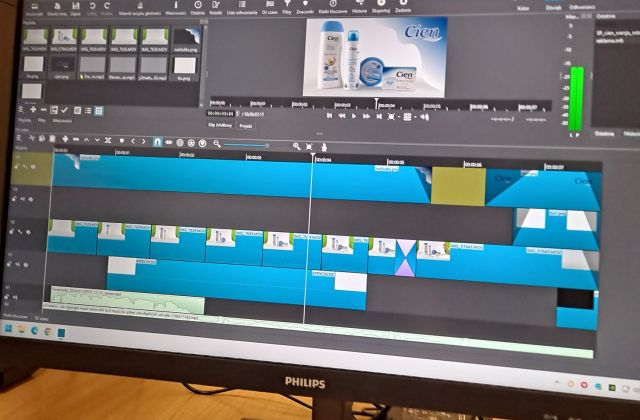Screen dimensions: 640x420
Task: Open the Save (Zapisz) toolbar button
Action: click(x=76, y=7)
